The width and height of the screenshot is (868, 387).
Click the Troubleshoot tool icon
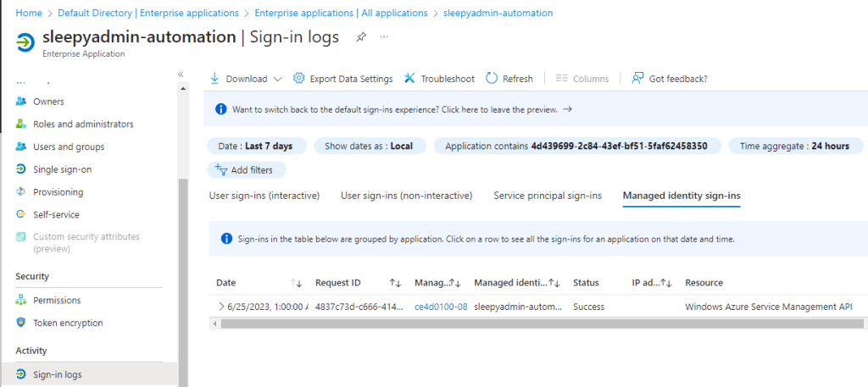click(x=409, y=79)
